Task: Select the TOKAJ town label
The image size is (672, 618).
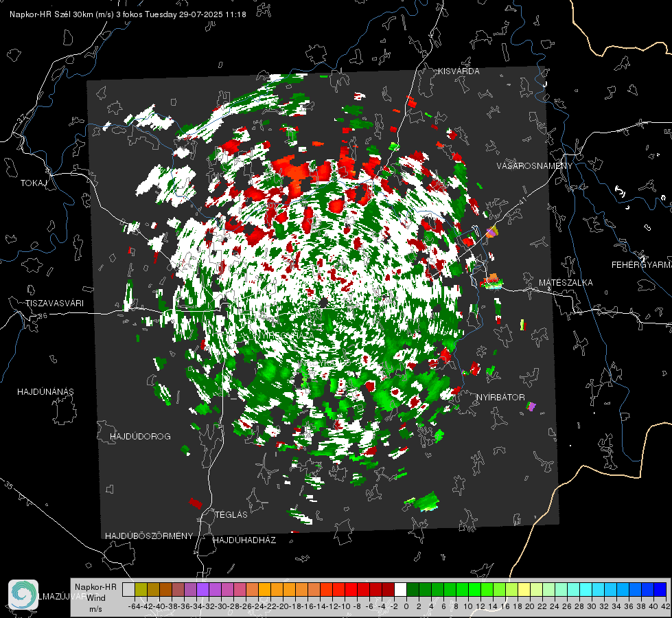Action: (34, 183)
